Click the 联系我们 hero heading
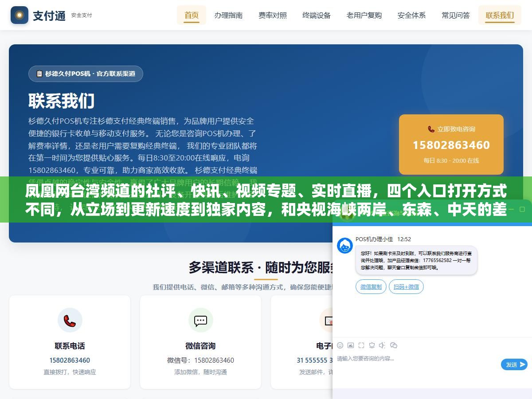532x399 pixels. pyautogui.click(x=62, y=101)
